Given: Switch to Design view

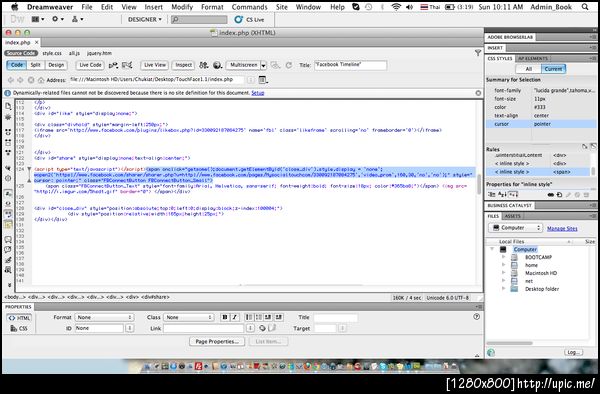Looking at the screenshot, I should [56, 65].
